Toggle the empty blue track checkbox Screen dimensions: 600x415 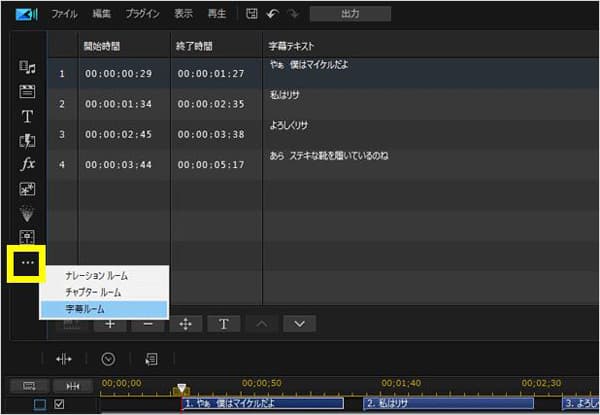pos(39,404)
